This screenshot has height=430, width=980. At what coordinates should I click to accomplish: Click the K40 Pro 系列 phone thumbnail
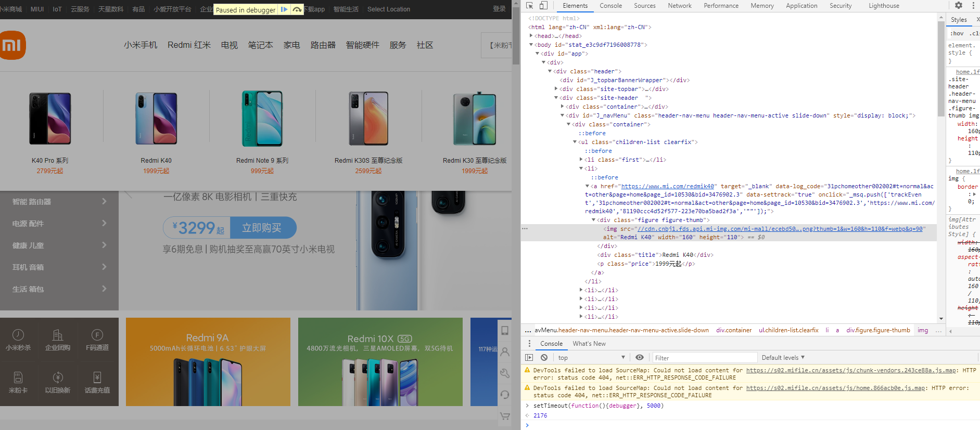(x=50, y=119)
